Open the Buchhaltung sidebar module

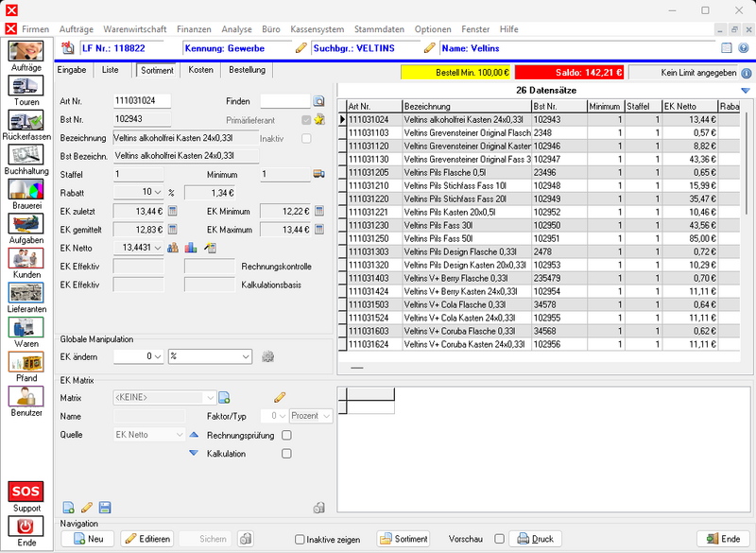click(26, 155)
